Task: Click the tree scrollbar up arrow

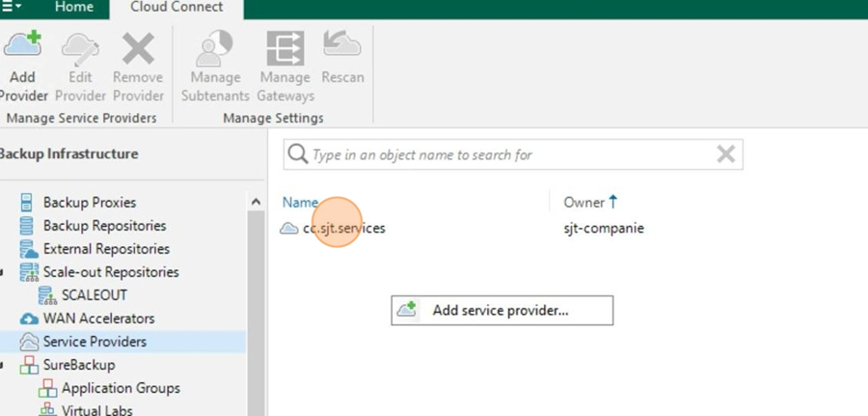Action: point(256,202)
